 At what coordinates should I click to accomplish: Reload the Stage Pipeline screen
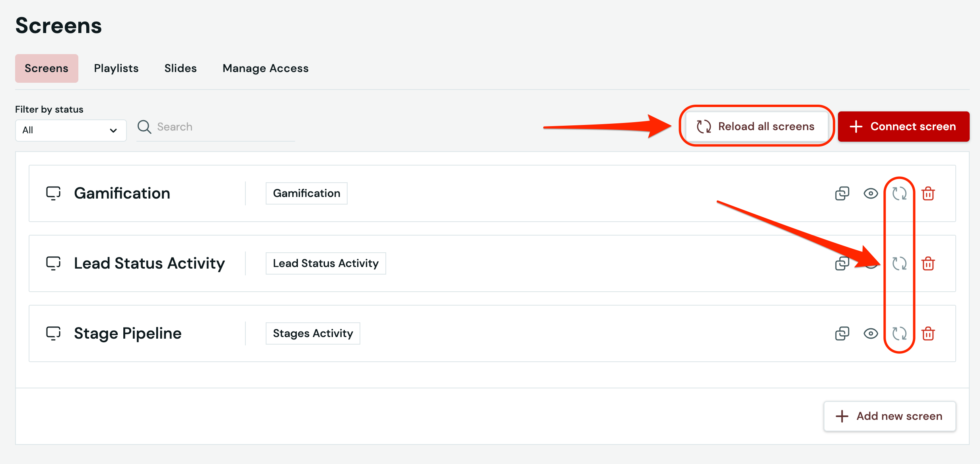pos(899,333)
